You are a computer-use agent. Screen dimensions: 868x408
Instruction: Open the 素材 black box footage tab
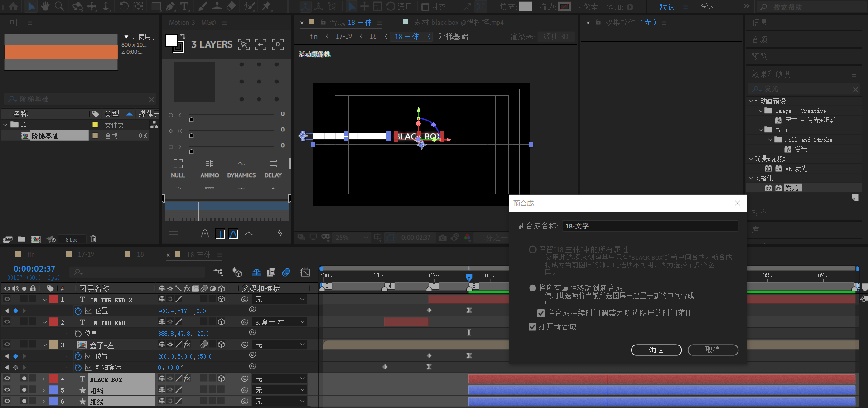458,22
